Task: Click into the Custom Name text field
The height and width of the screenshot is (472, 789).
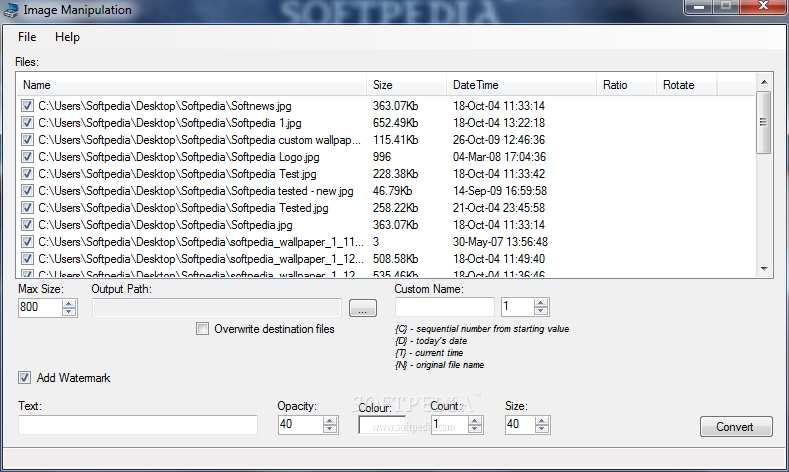Action: (x=445, y=307)
